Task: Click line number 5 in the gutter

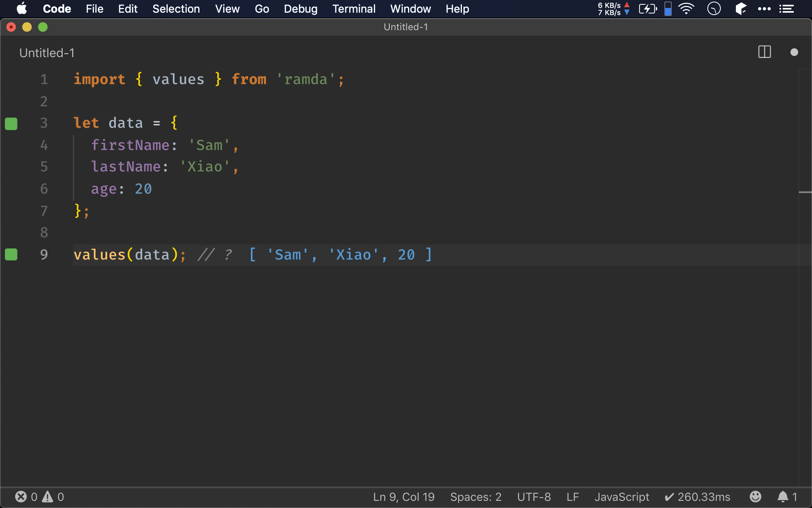Action: pos(44,167)
